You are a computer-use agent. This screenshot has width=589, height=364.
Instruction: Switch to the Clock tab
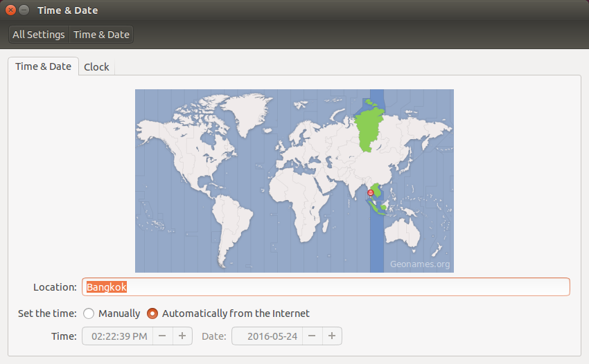click(x=96, y=67)
